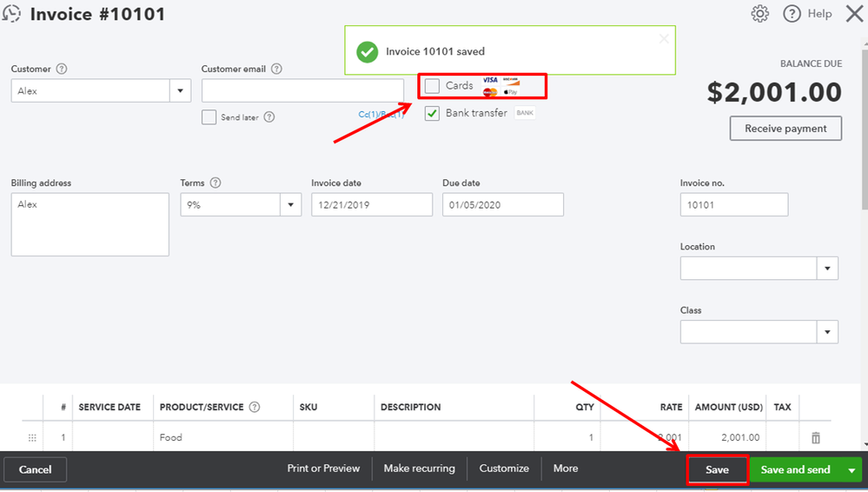Click the TAX column header
The width and height of the screenshot is (868, 492).
[x=782, y=407]
